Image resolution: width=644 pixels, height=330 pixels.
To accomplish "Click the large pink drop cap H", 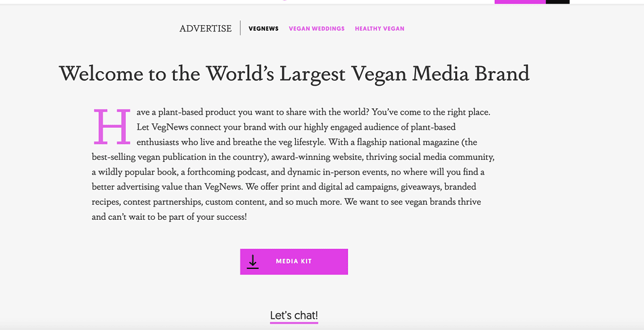I will [112, 127].
